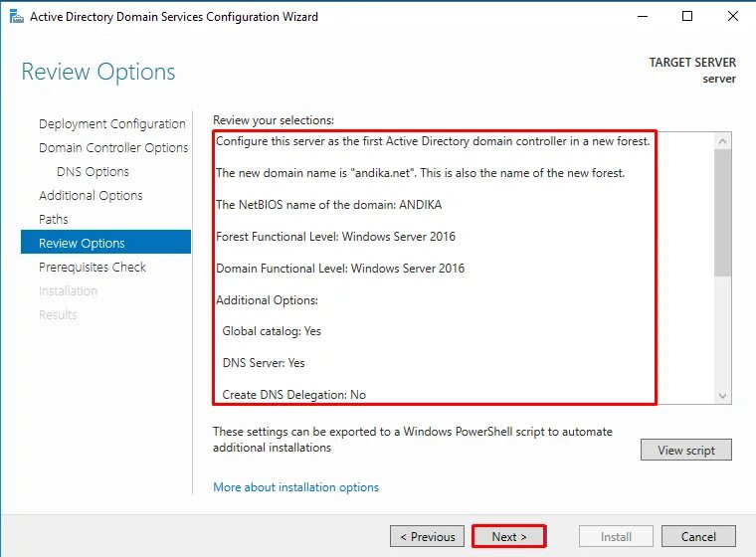Click the wizard icon in title bar

(16, 17)
